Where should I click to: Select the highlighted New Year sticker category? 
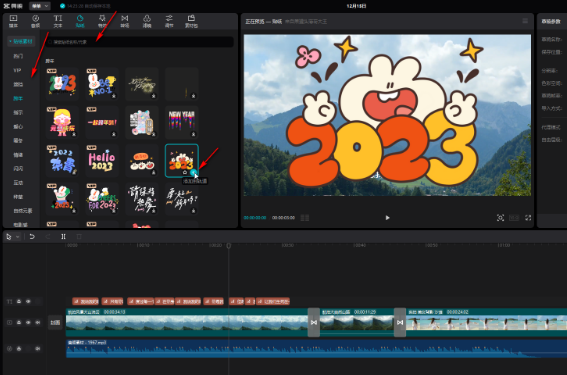(x=18, y=98)
